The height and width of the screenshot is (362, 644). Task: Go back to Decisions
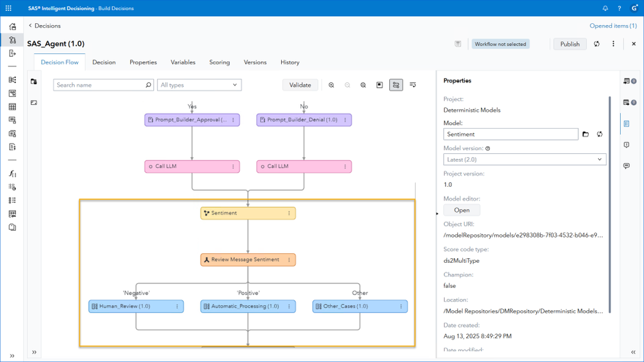pos(44,26)
